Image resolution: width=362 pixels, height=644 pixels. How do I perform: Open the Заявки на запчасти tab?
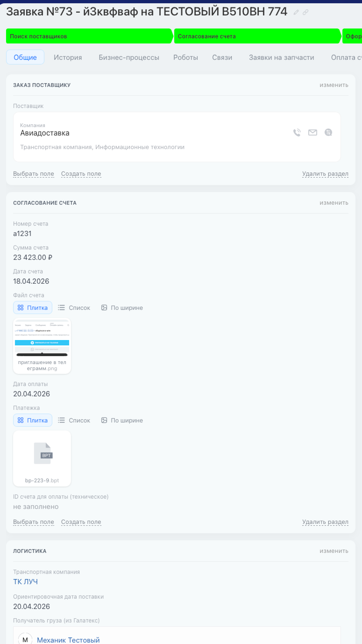pyautogui.click(x=281, y=57)
